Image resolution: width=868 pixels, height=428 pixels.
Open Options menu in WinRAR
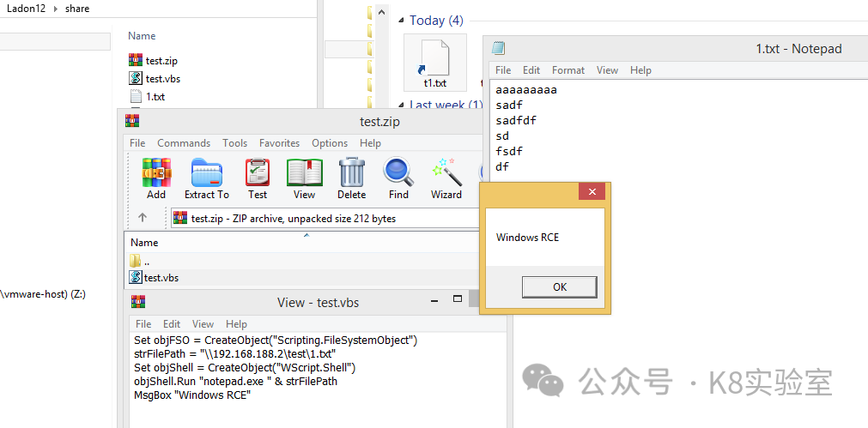(330, 143)
